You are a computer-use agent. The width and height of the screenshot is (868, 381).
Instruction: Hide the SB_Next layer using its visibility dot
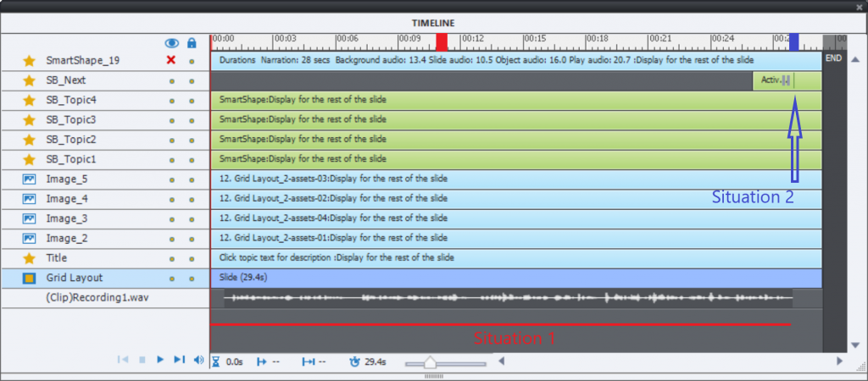coord(172,80)
